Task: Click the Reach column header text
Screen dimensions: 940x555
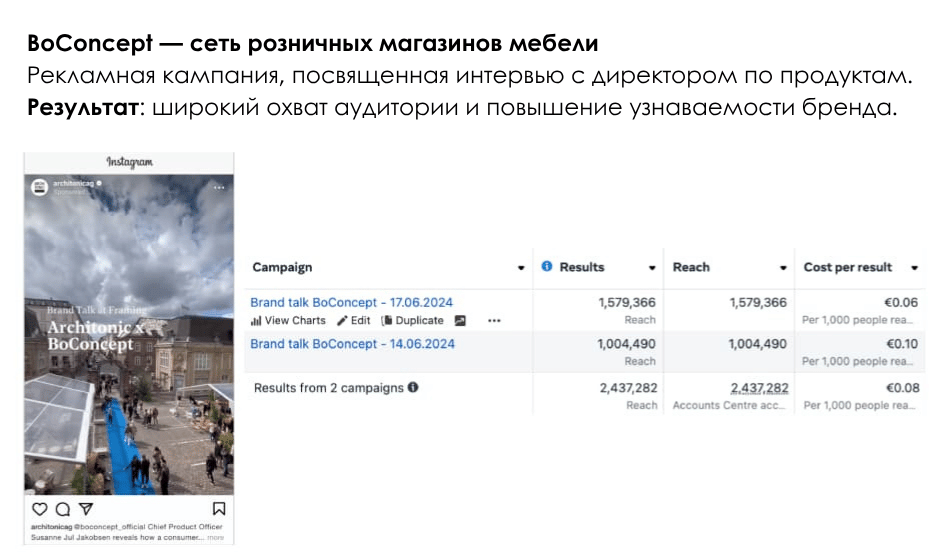Action: click(691, 267)
